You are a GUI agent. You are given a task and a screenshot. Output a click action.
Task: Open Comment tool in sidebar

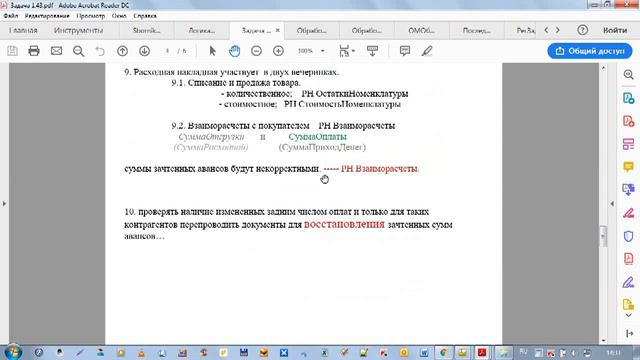(629, 167)
